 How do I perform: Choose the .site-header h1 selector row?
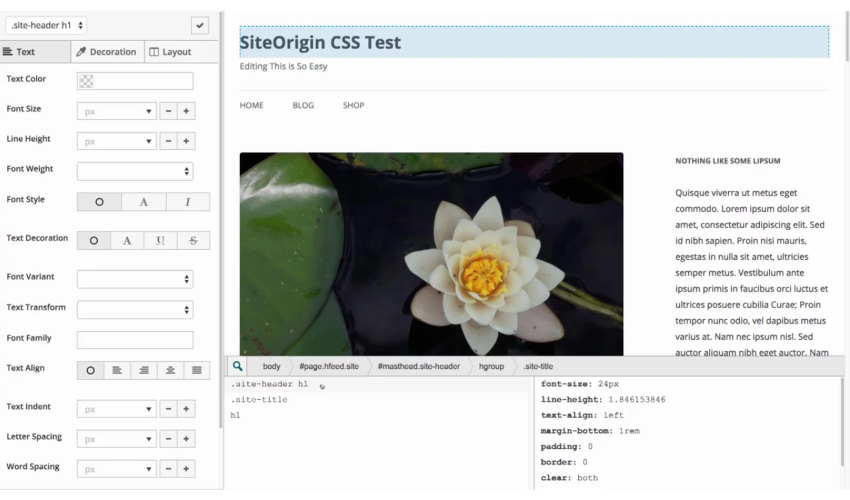(x=377, y=384)
